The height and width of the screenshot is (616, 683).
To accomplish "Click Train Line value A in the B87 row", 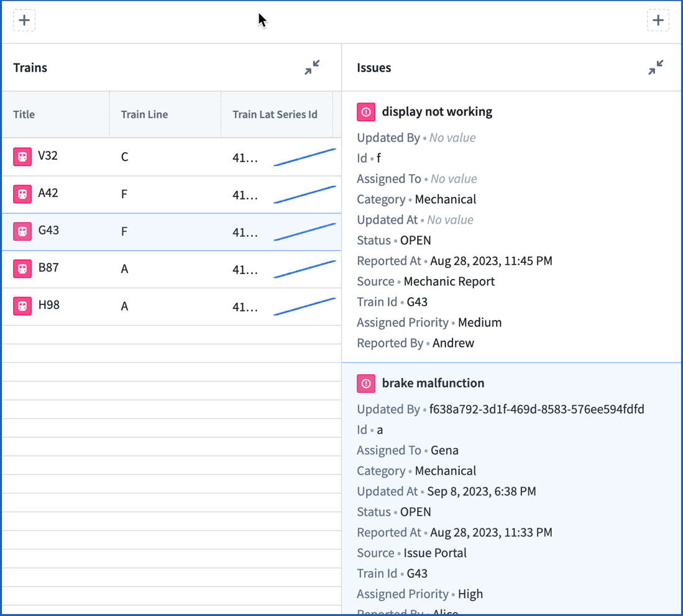I will (x=124, y=269).
